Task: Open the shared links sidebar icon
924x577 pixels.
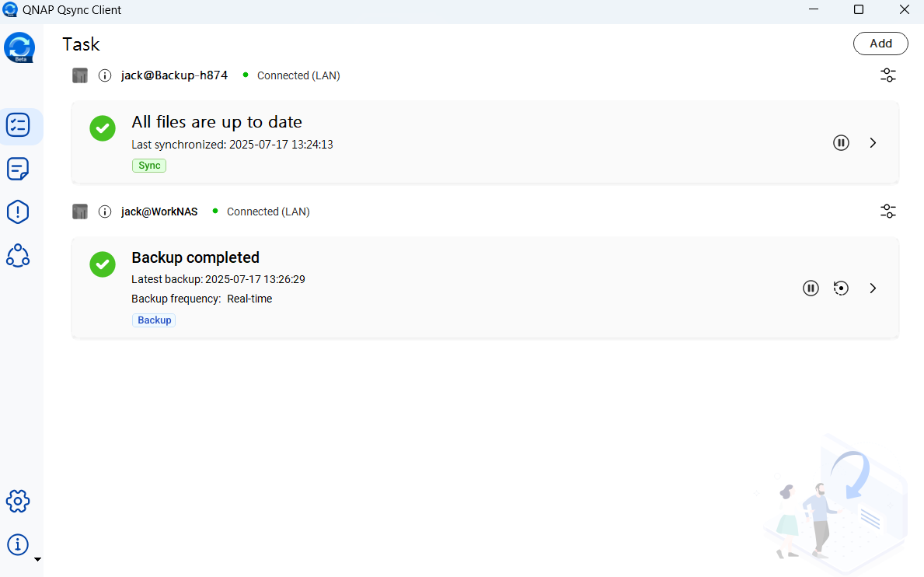Action: click(18, 255)
